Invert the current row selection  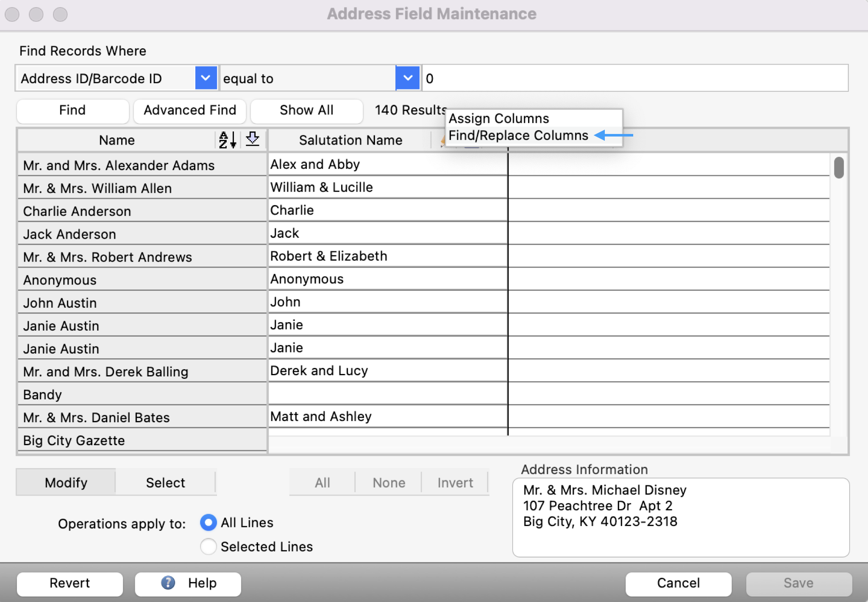pyautogui.click(x=454, y=482)
